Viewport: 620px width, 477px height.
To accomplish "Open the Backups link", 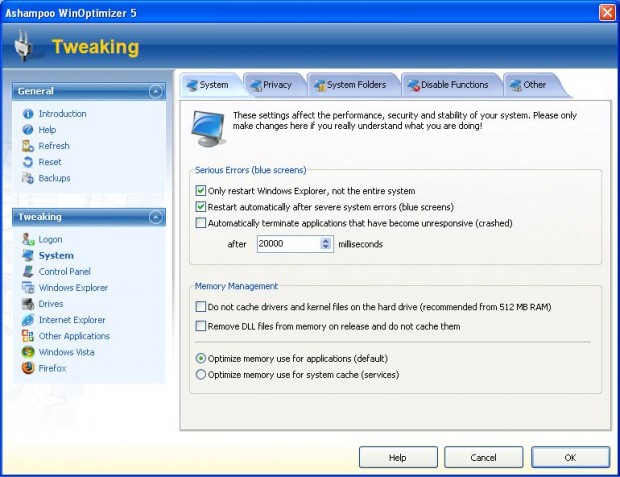I will coord(55,178).
